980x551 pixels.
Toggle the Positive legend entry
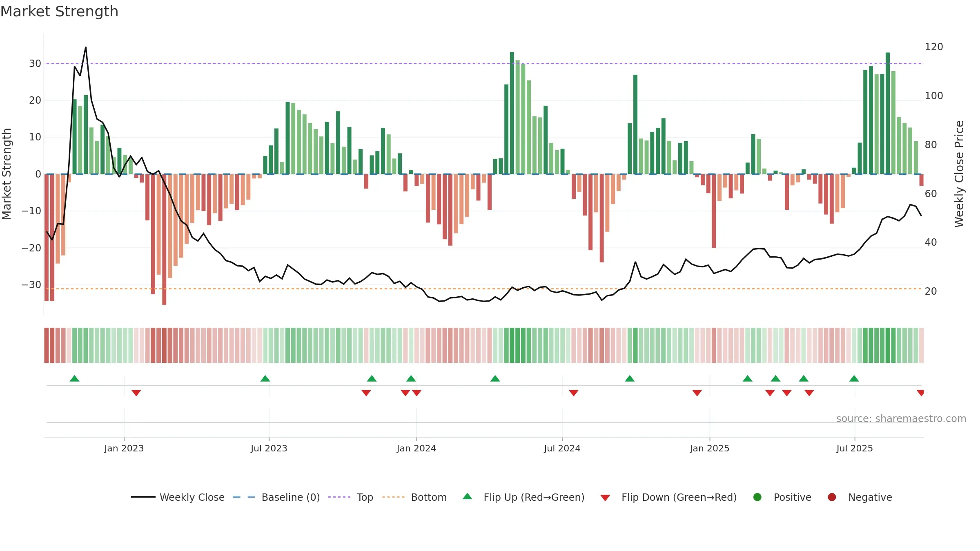coord(782,497)
